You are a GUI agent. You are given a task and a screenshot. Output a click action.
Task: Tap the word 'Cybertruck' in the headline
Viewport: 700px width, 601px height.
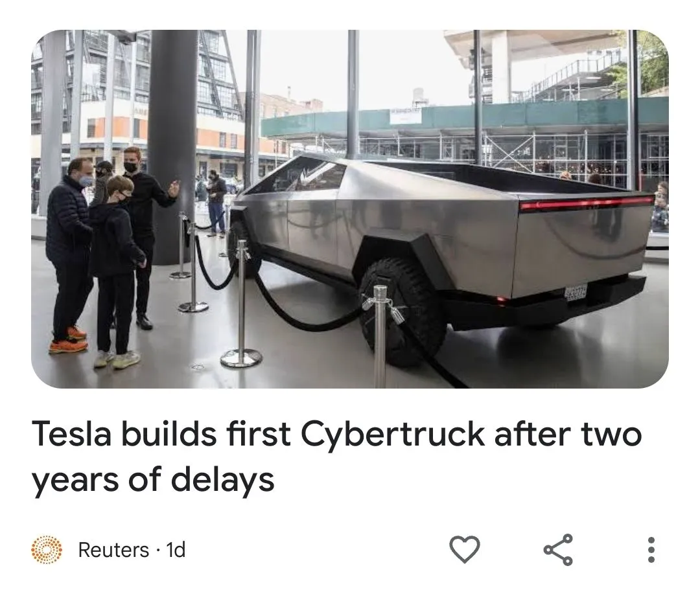[392, 434]
